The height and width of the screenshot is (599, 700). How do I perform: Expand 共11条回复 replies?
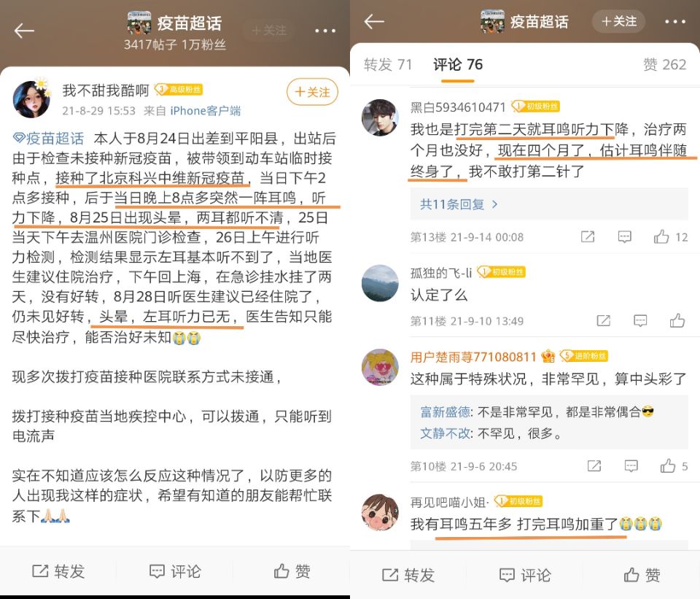pyautogui.click(x=459, y=204)
